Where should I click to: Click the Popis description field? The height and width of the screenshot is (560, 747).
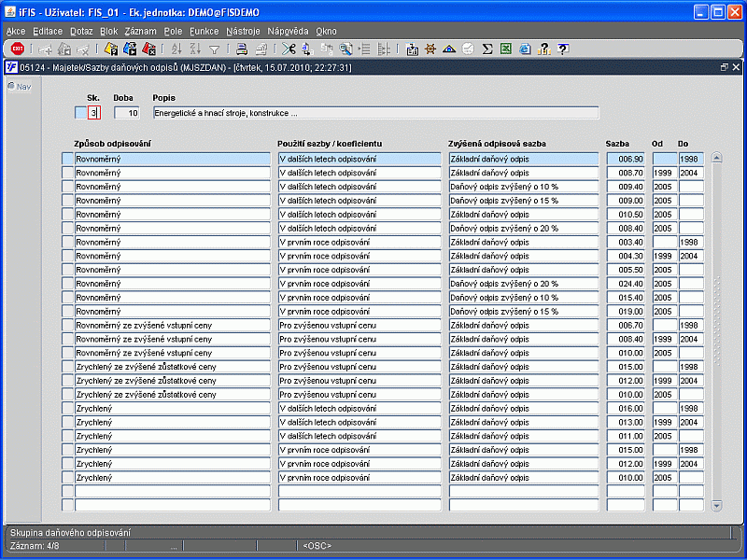click(375, 113)
